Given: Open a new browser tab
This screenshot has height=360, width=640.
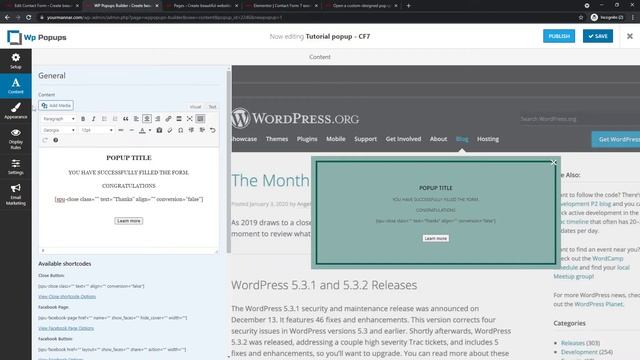Looking at the screenshot, I should coord(408,6).
